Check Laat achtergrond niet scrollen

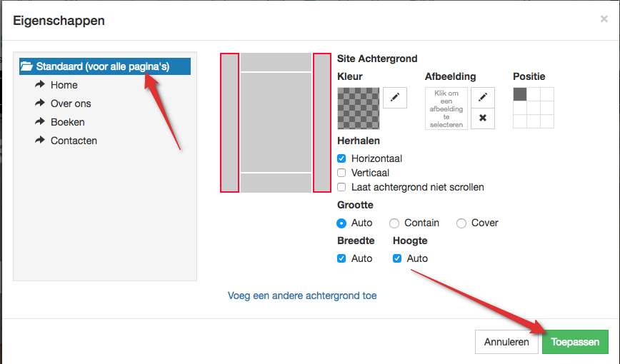(341, 187)
